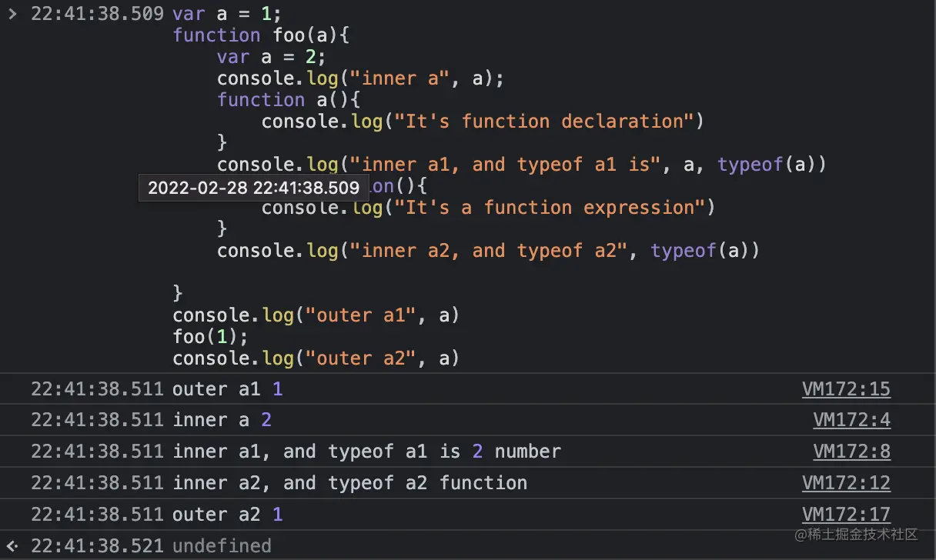Select the "outer a2 1" log message
This screenshot has width=936, height=560.
228,515
